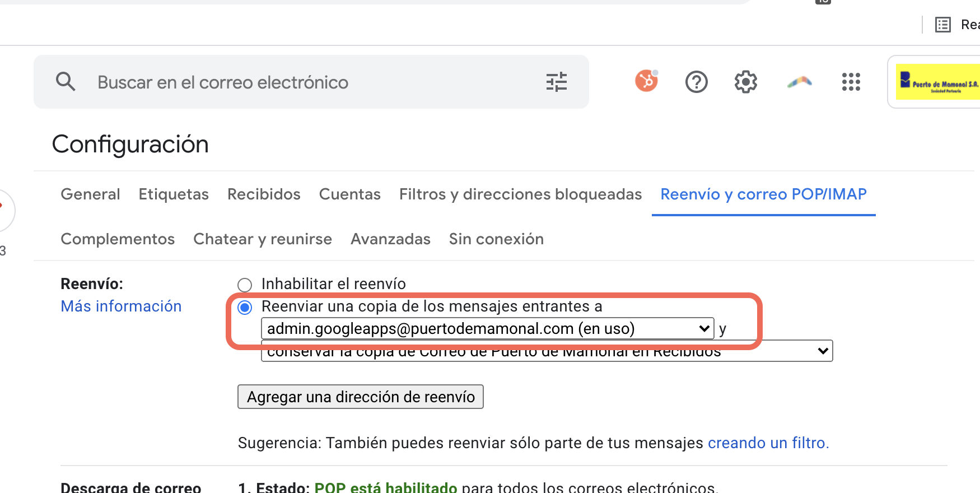Open Filtros y direcciones bloqueadas tab
980x493 pixels.
(520, 194)
